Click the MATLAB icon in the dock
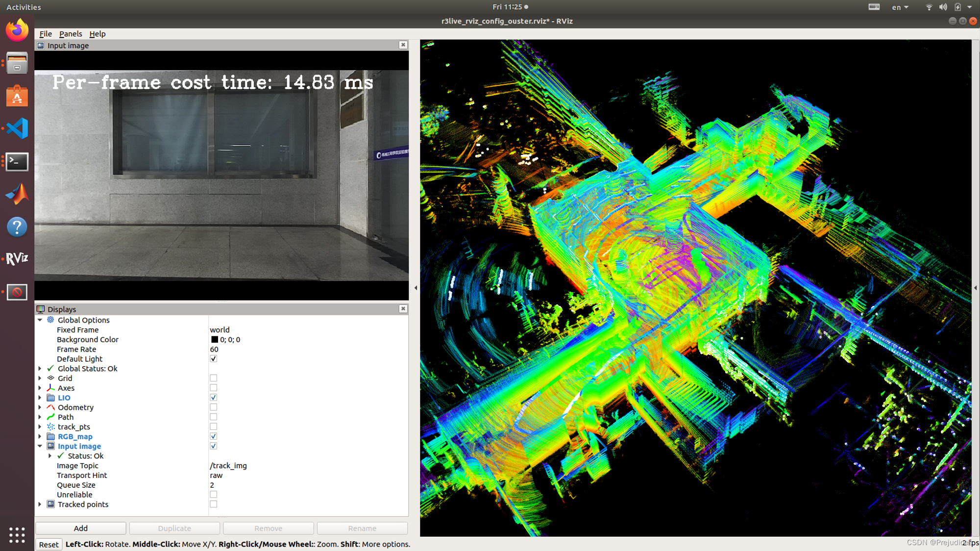 point(17,194)
